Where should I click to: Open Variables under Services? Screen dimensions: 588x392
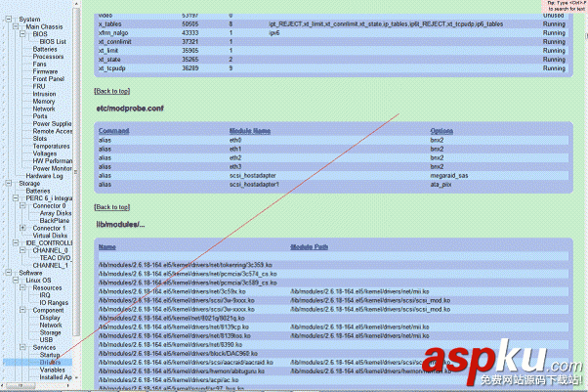tap(52, 370)
